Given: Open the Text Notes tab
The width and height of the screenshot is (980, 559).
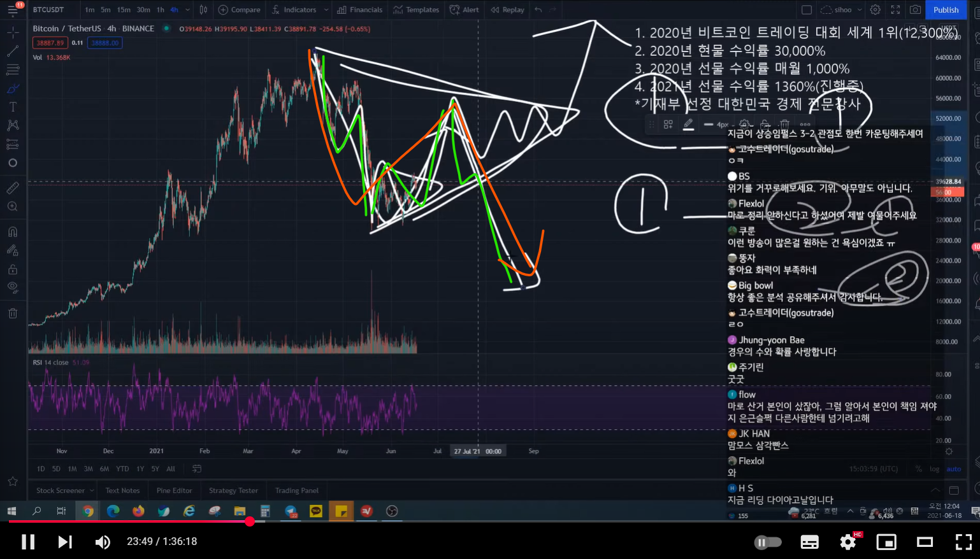Looking at the screenshot, I should point(122,490).
